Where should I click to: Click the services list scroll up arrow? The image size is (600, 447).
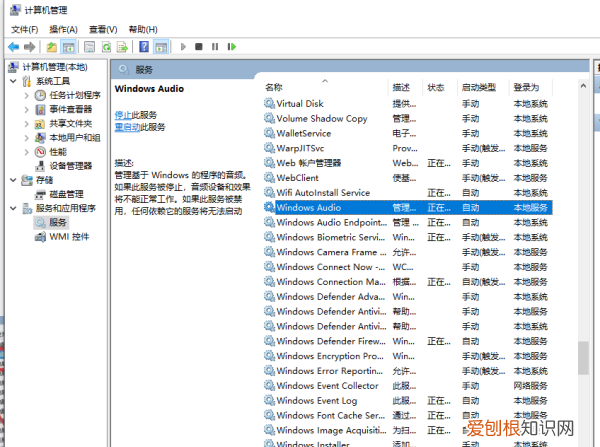point(583,86)
